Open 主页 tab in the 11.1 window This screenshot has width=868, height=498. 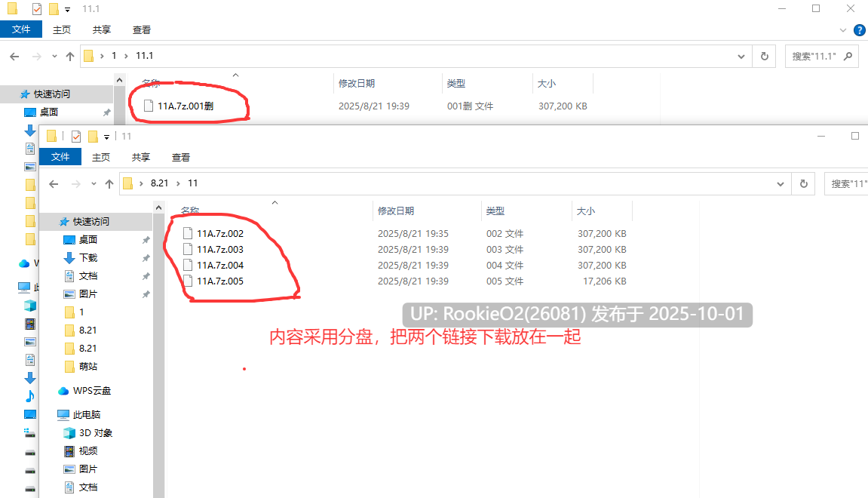pos(61,30)
